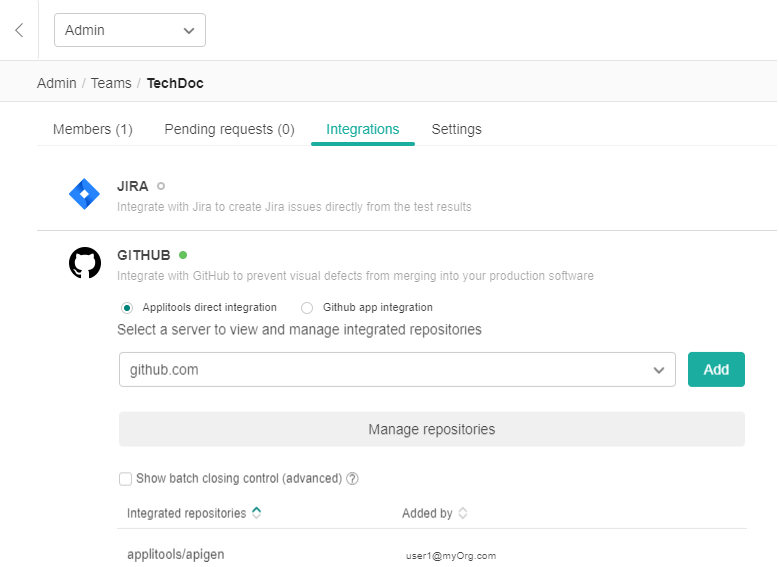Click the GitHub green status indicator dot

click(183, 255)
